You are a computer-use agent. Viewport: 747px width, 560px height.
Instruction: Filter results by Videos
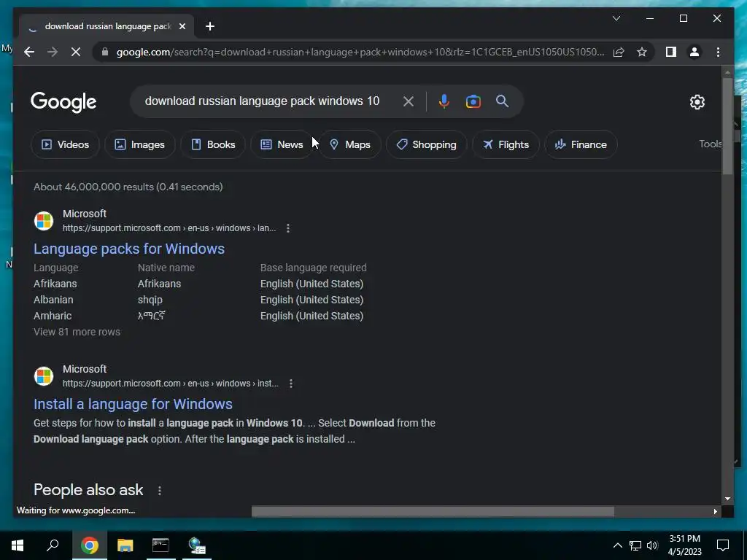pos(65,144)
